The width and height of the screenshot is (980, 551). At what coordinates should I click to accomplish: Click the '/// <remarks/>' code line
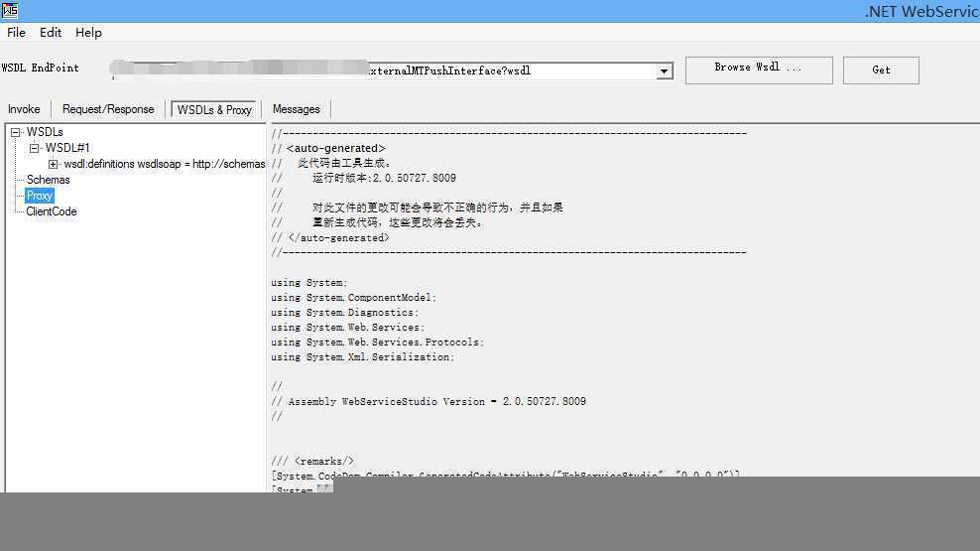point(312,461)
